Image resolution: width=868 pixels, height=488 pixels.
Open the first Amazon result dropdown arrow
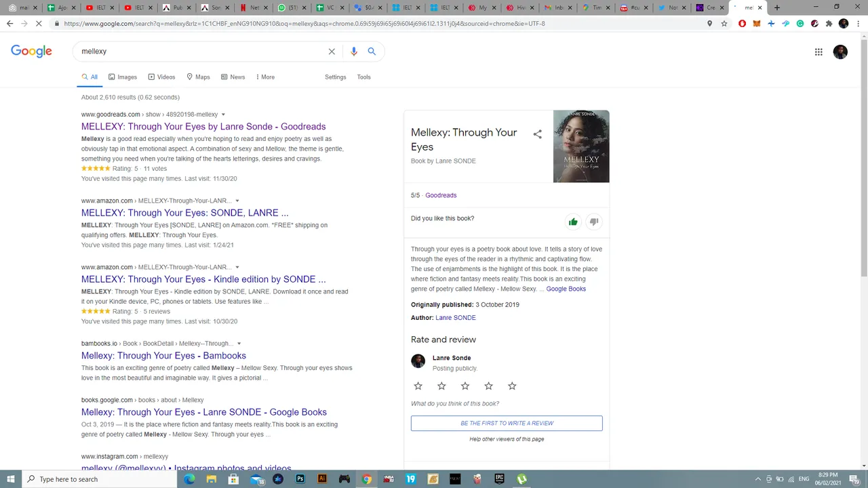pos(237,201)
